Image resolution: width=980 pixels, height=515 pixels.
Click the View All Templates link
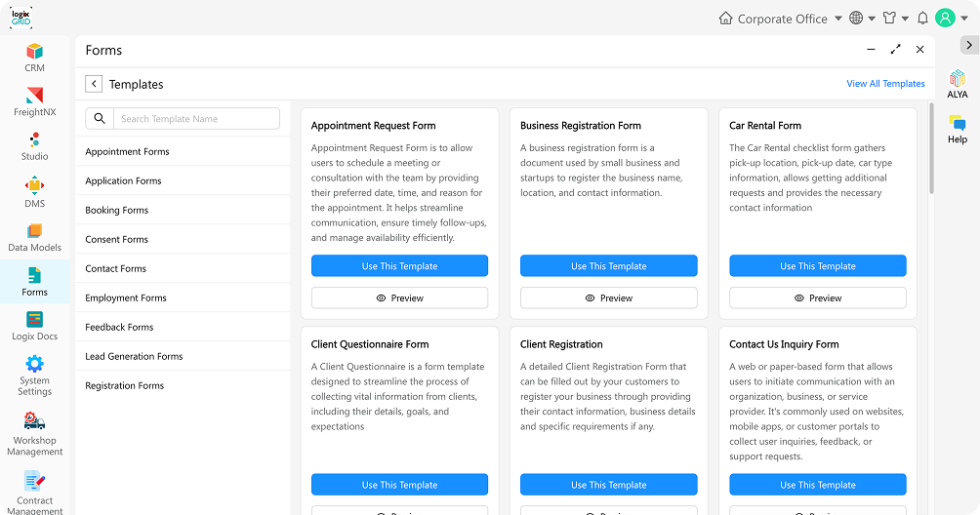point(885,84)
